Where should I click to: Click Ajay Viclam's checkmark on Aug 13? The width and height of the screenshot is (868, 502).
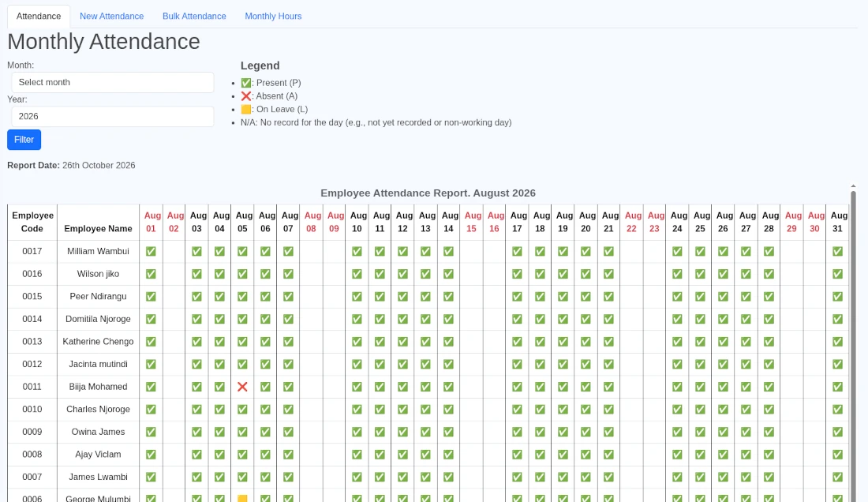pyautogui.click(x=425, y=455)
